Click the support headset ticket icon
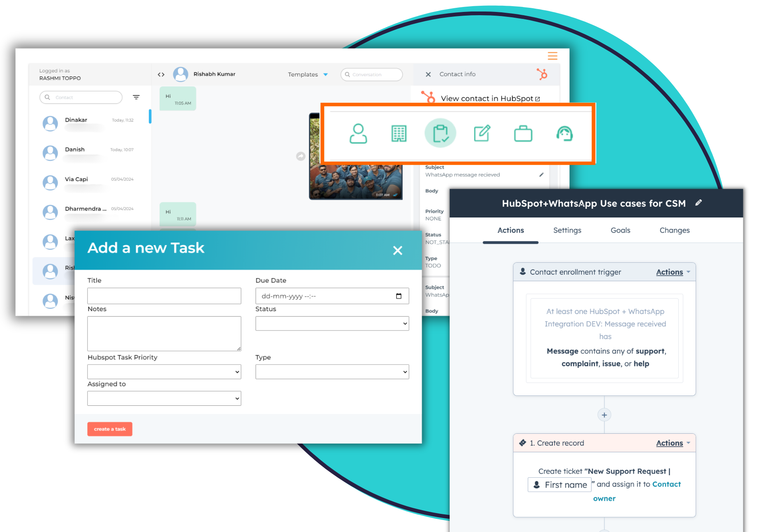 point(564,134)
